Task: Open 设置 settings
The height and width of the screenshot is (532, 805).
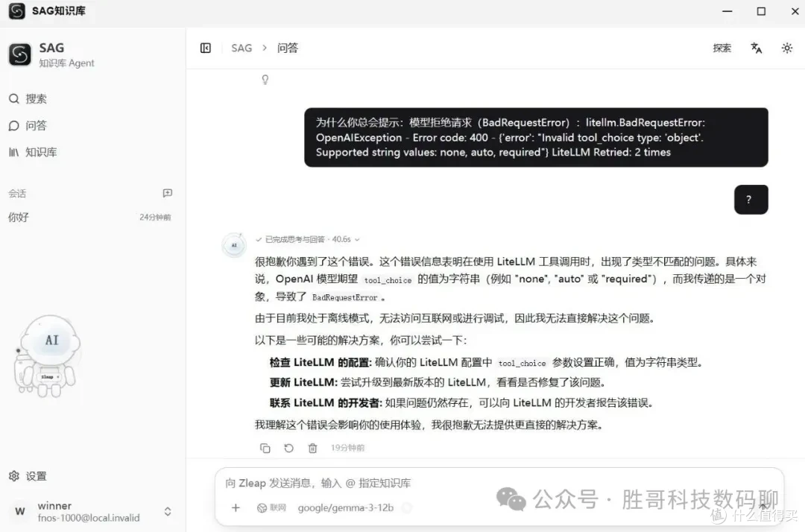Action: point(28,475)
